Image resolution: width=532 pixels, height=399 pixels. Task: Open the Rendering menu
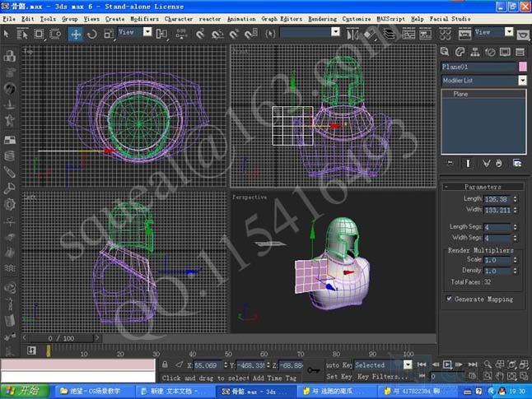pyautogui.click(x=322, y=19)
